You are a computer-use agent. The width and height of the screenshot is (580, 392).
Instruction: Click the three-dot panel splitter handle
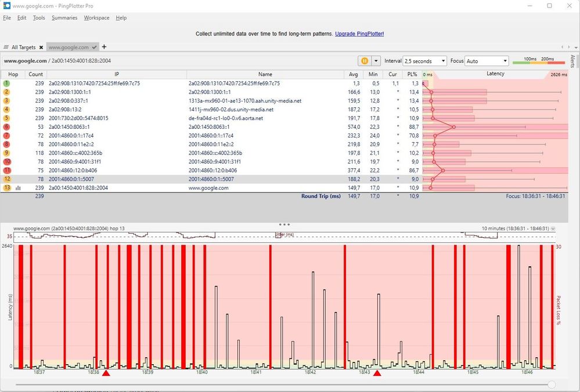pyautogui.click(x=284, y=224)
